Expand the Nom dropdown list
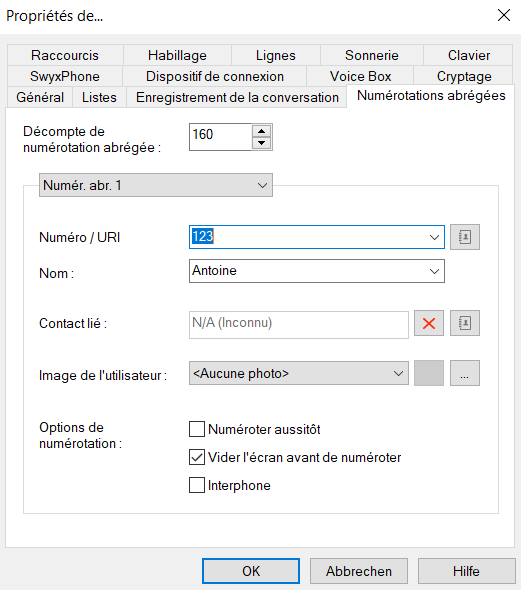The height and width of the screenshot is (590, 521). 434,271
